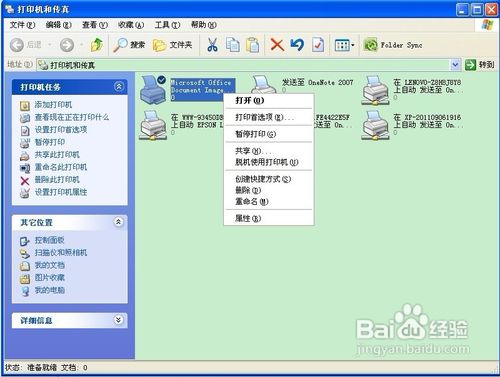Image resolution: width=500 pixels, height=377 pixels.
Task: Select the XP-201109061916 network printer icon
Action: [x=375, y=125]
